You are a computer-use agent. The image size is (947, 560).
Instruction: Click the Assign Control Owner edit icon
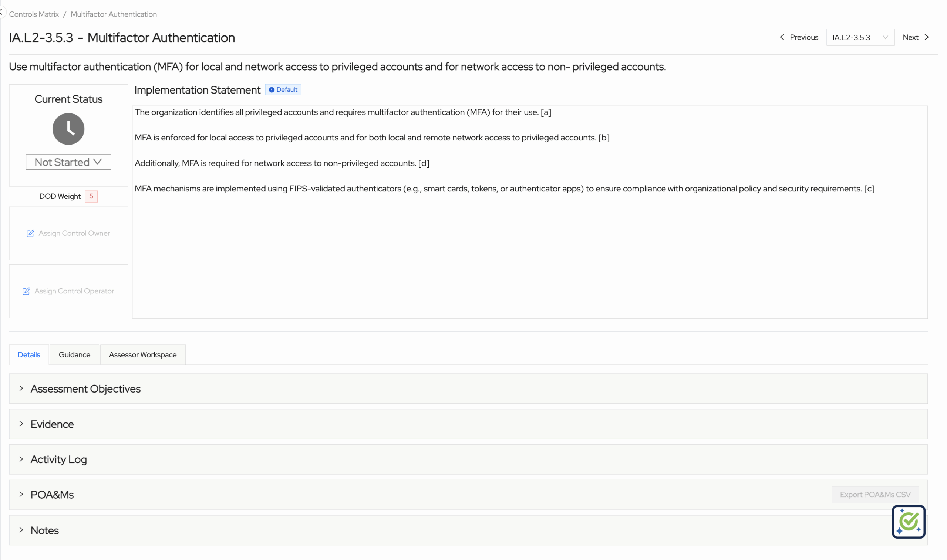[x=31, y=233]
